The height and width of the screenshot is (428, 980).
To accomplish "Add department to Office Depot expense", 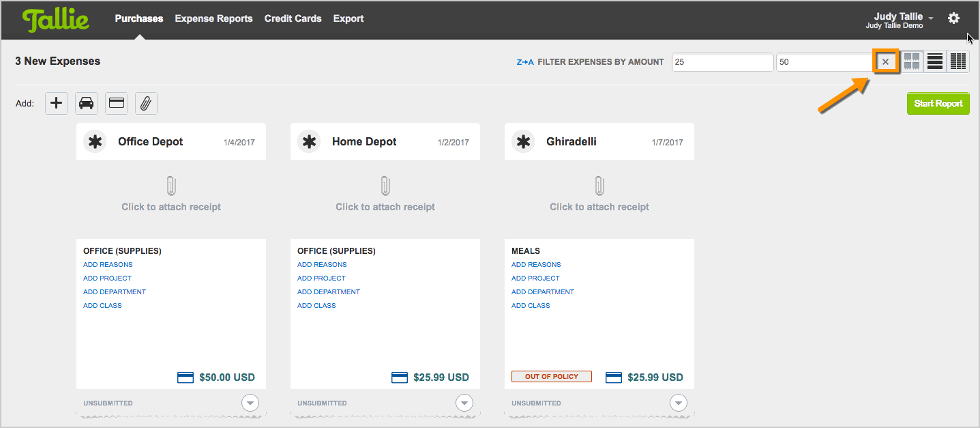I will [x=115, y=292].
